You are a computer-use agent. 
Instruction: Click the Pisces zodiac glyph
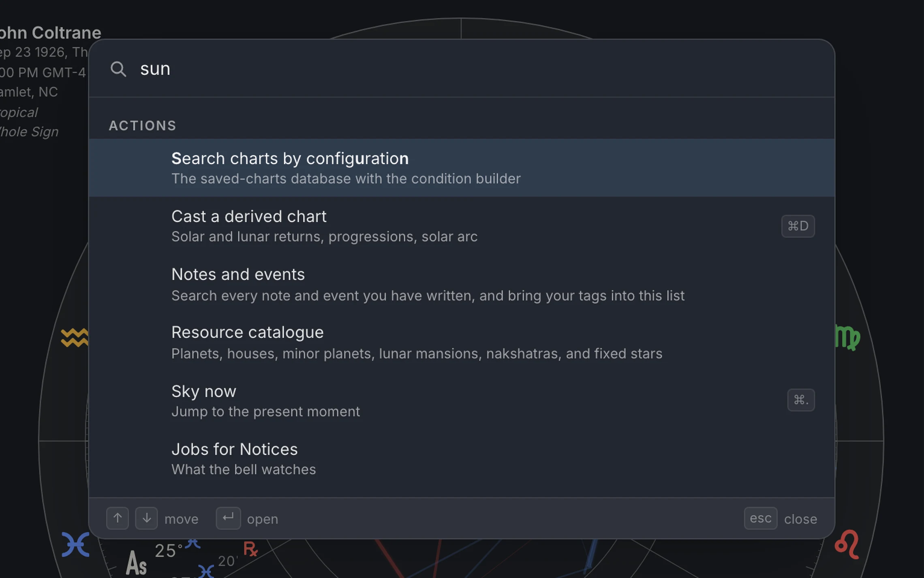[x=75, y=544]
